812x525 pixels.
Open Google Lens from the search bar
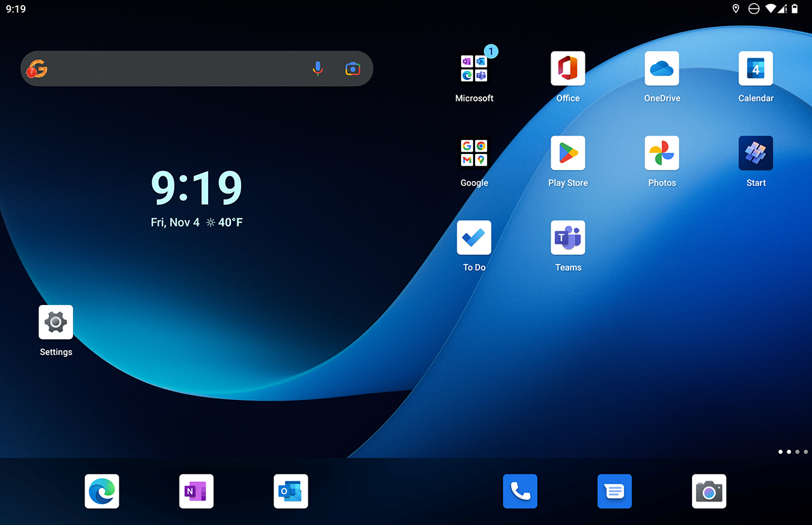(x=353, y=68)
